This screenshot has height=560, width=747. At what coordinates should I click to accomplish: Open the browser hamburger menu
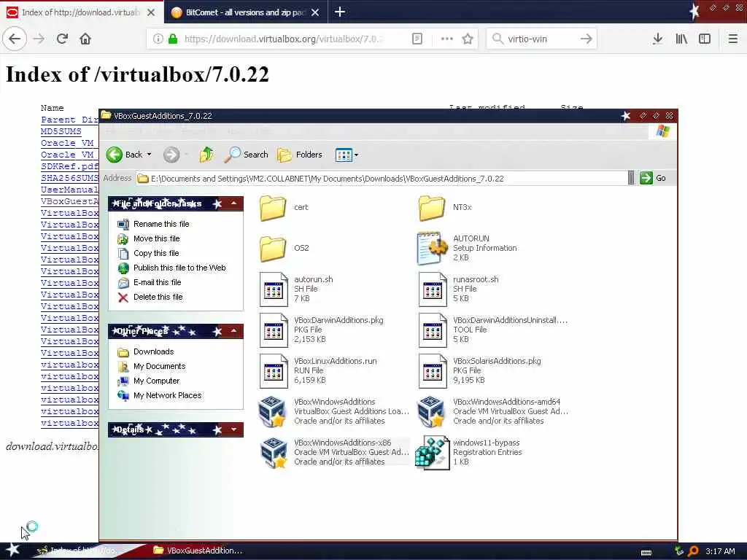[x=733, y=39]
